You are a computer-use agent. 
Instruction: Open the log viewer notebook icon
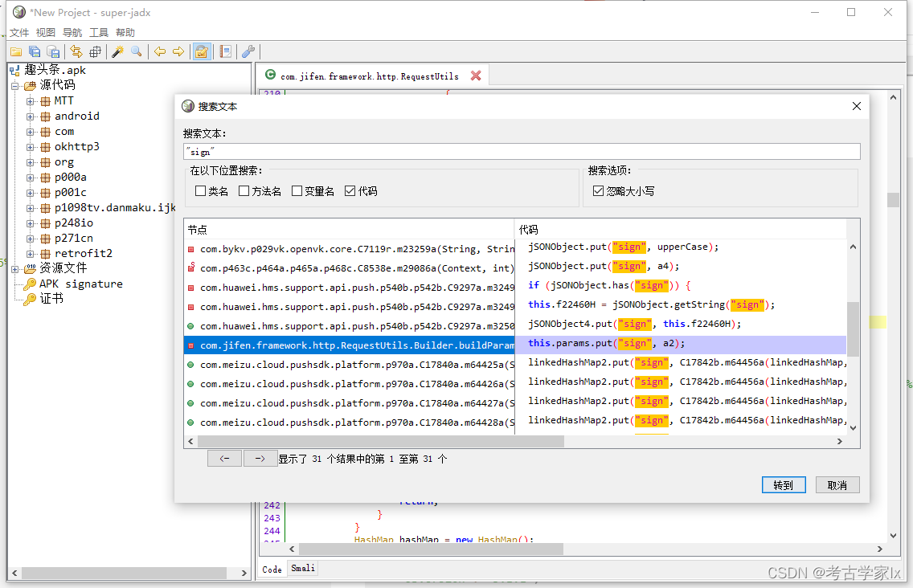224,51
